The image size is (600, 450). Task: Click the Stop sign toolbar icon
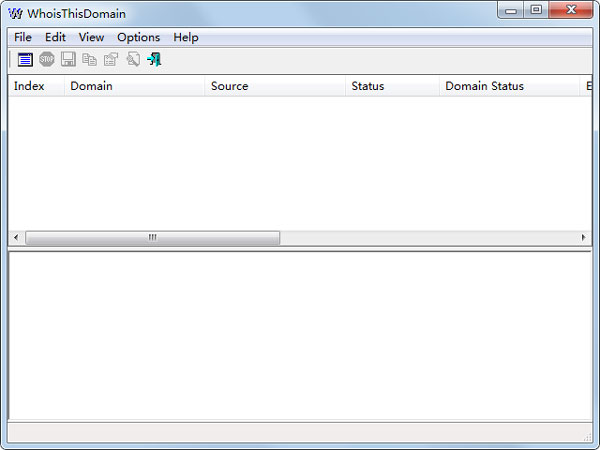click(x=47, y=59)
